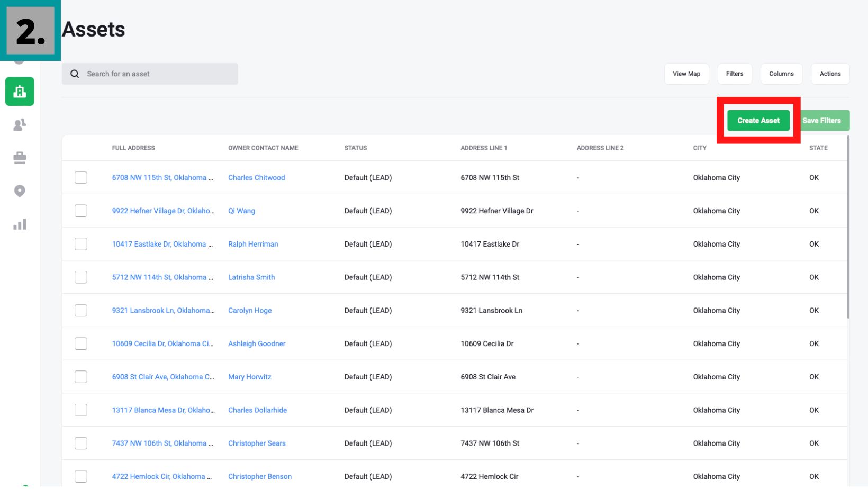Click Address Line 1 cell '10417 Eastlake Dr'

[490, 244]
